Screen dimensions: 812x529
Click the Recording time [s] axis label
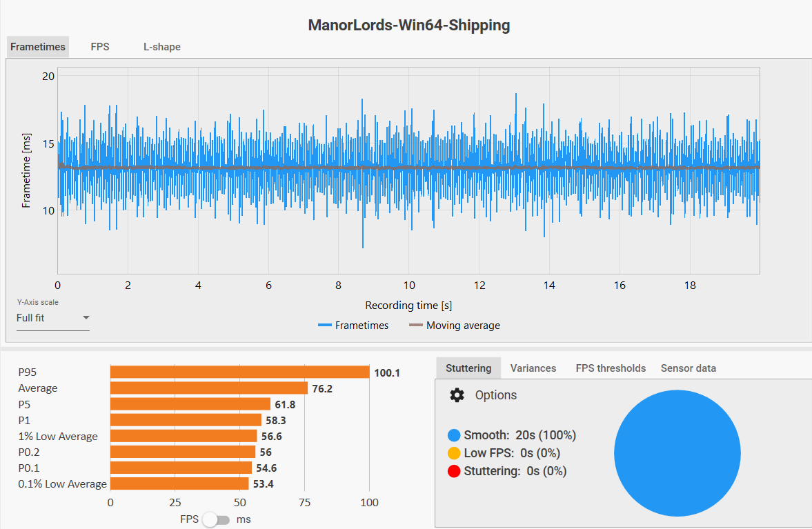(x=408, y=306)
